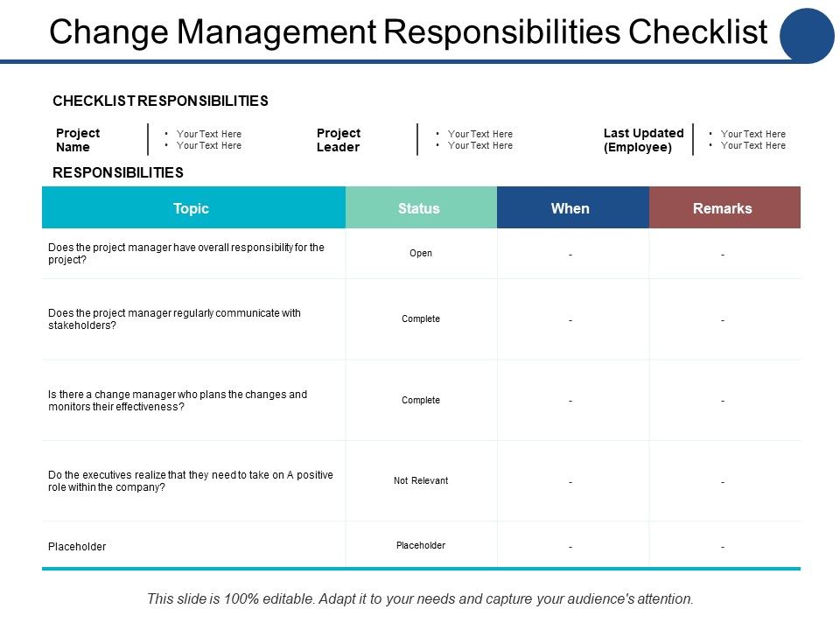Click second Your Text Here beside Last Updated

(x=752, y=145)
